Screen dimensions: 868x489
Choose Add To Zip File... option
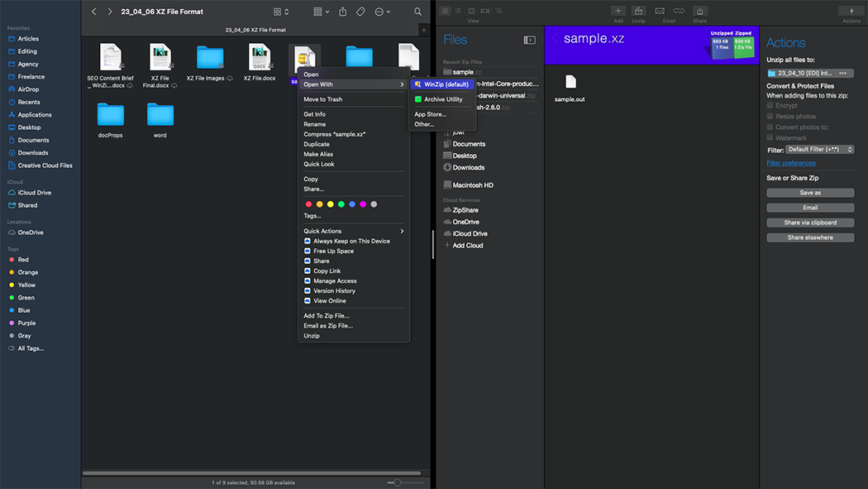click(326, 316)
